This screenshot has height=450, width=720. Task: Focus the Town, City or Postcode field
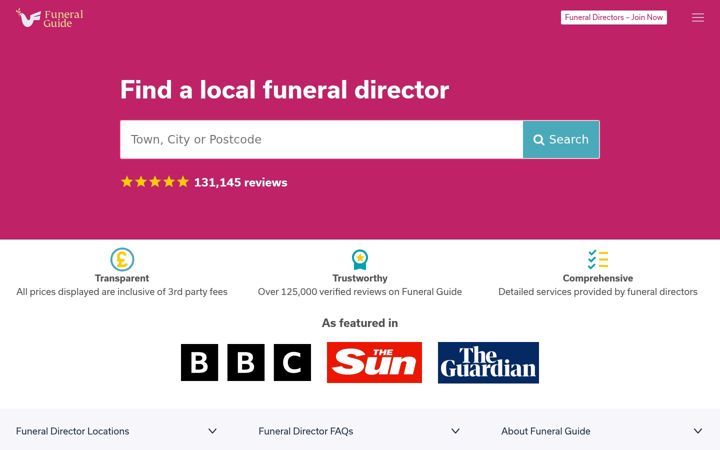[x=321, y=140]
